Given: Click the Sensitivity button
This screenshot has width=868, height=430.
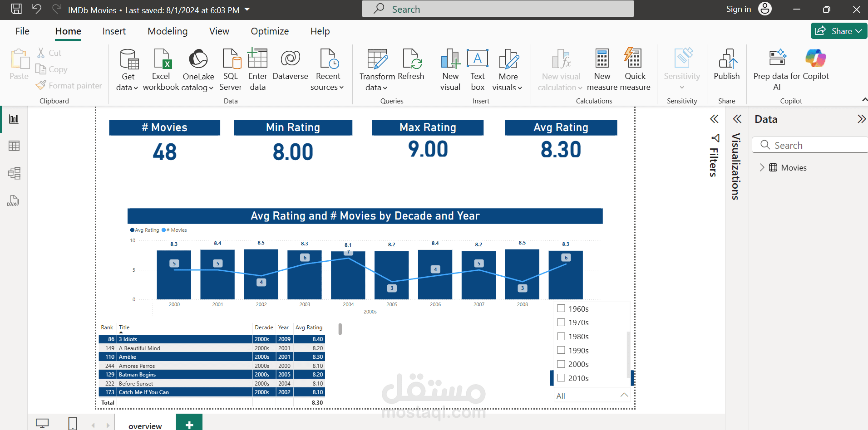Looking at the screenshot, I should point(682,70).
